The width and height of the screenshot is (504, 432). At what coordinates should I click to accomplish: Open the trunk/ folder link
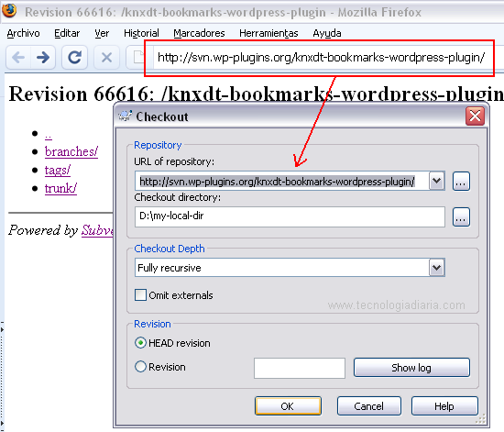pos(60,188)
